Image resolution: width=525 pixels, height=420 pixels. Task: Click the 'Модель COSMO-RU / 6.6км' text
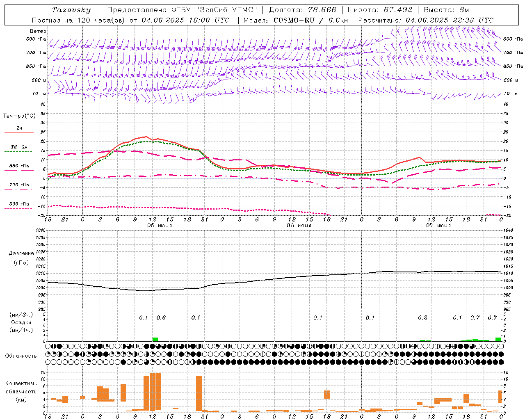295,20
